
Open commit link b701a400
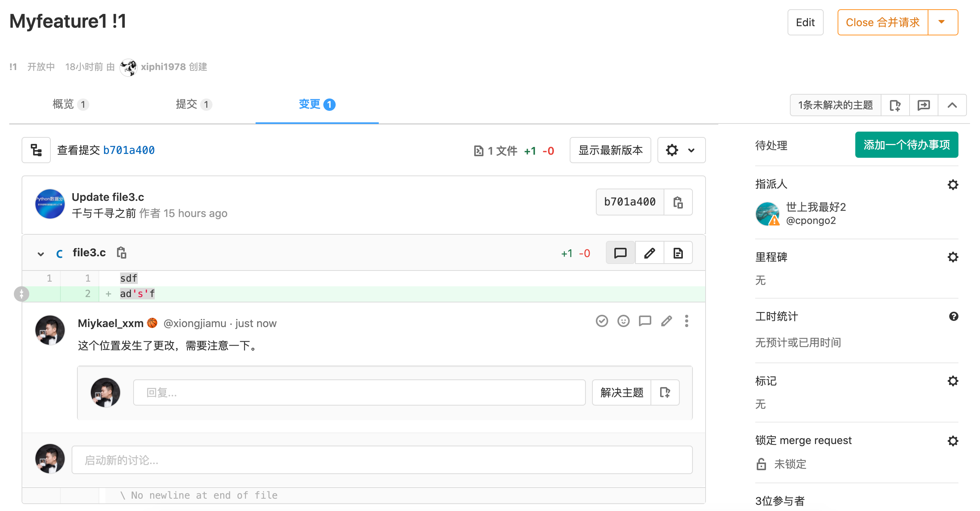[129, 150]
